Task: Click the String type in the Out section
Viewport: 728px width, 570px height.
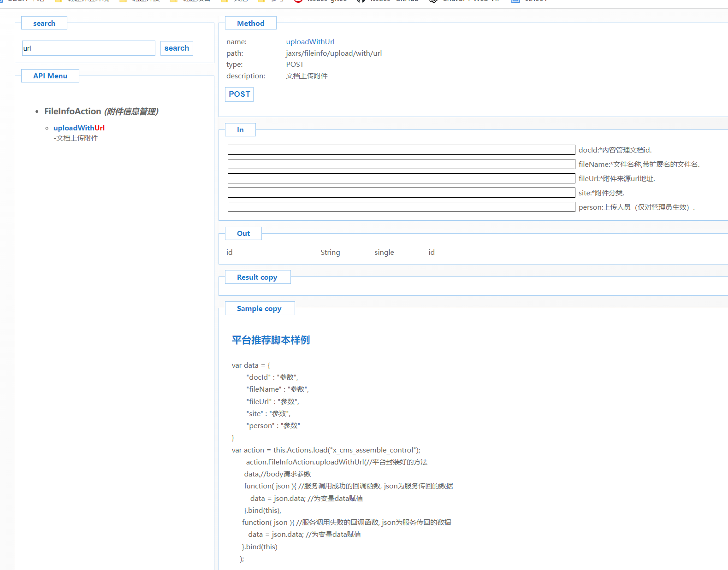Action: 330,253
